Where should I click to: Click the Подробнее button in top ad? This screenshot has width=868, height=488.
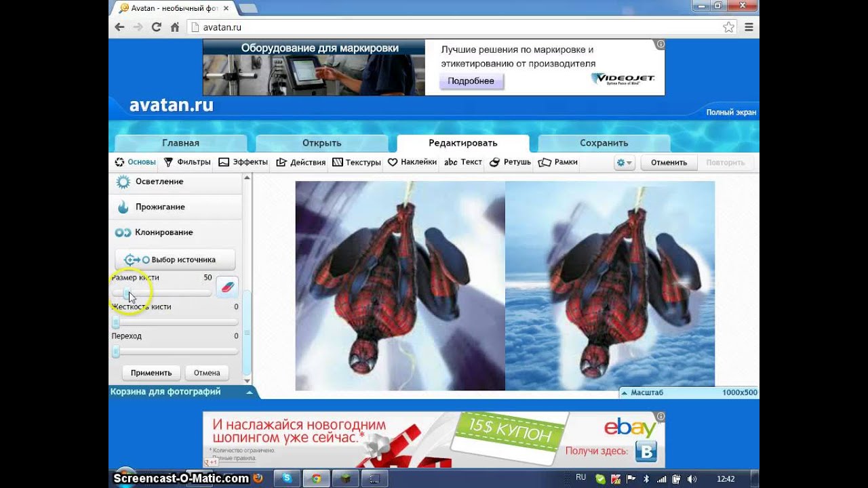pyautogui.click(x=471, y=81)
